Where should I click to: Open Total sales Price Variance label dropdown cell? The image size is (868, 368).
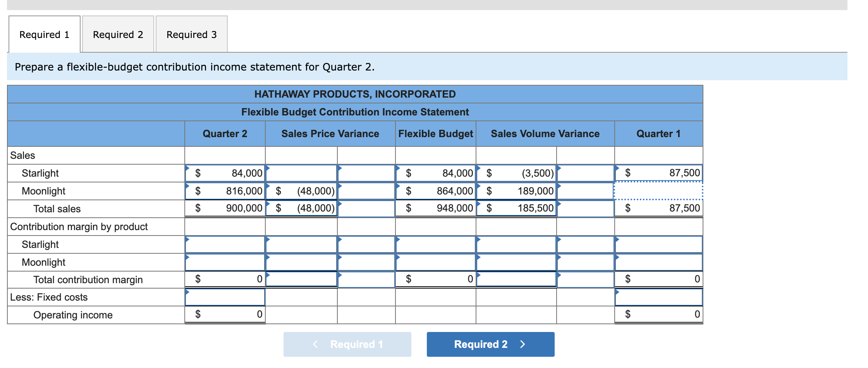point(366,208)
